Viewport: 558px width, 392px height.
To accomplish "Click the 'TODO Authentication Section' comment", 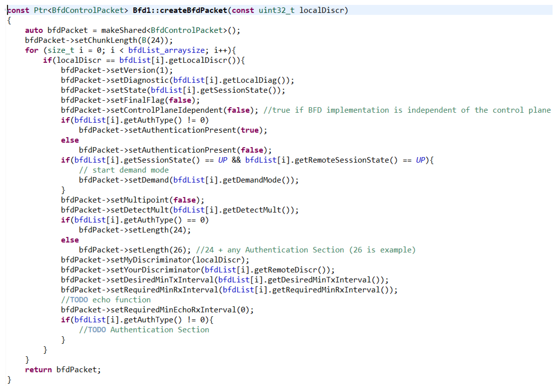I will [144, 330].
